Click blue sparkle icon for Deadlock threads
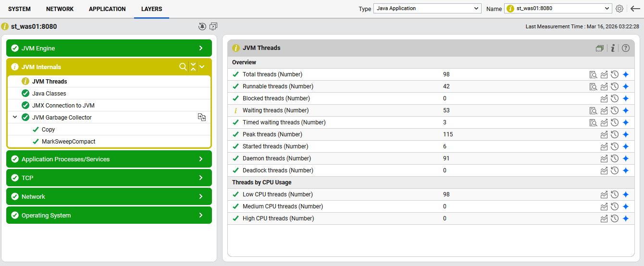 coord(625,170)
